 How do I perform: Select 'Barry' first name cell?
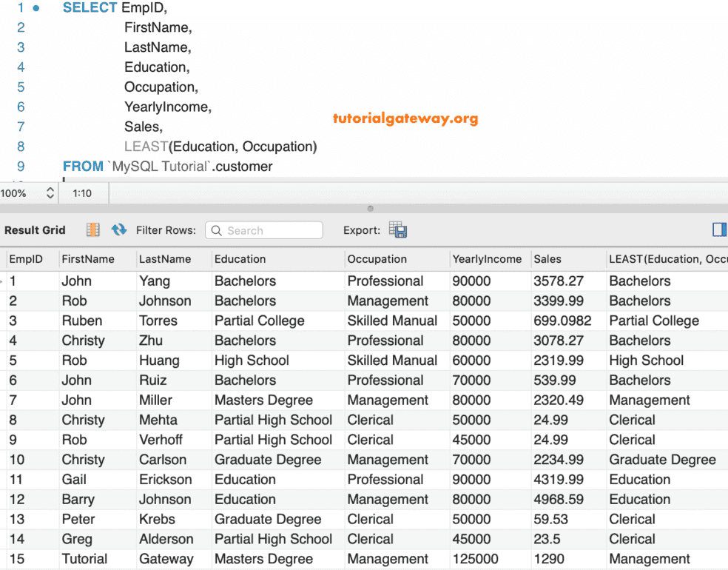(78, 500)
